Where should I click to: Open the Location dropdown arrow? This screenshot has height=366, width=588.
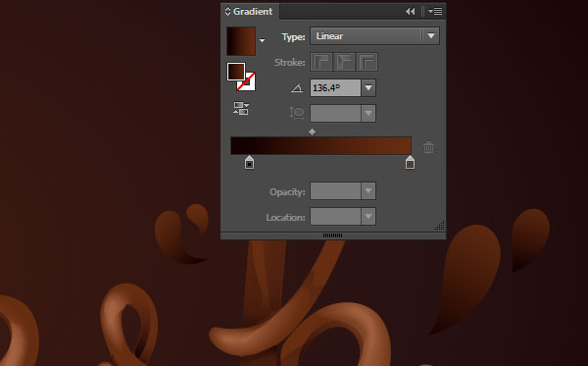click(368, 217)
